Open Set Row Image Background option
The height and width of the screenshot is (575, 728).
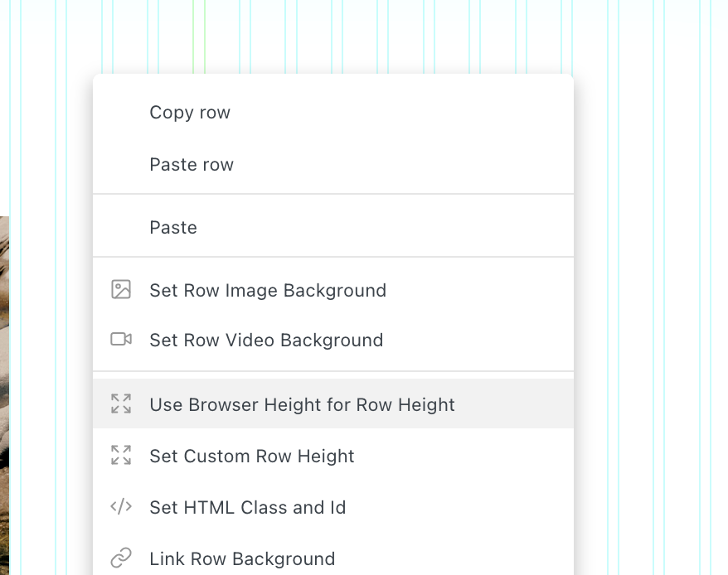333,290
